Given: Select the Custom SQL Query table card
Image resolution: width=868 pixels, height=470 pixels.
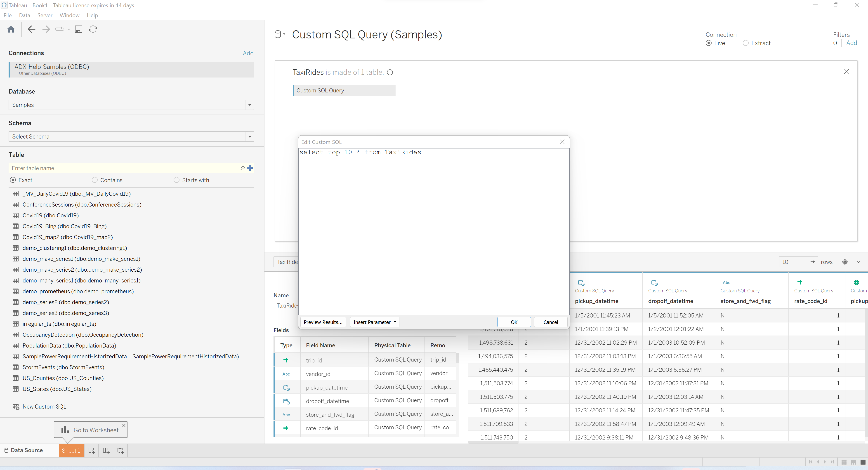Looking at the screenshot, I should click(344, 91).
